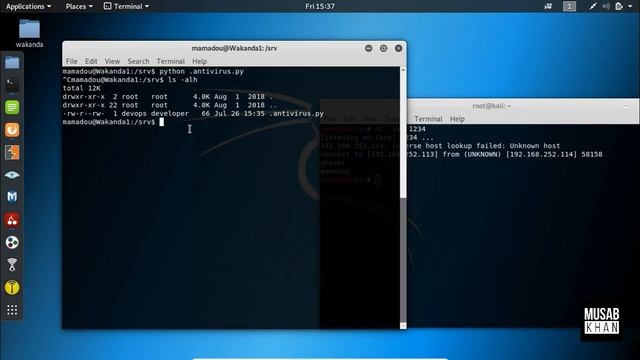640x360 pixels.
Task: Open Terminal menu in mamadou@Wakanda1 terminal
Action: pos(171,61)
